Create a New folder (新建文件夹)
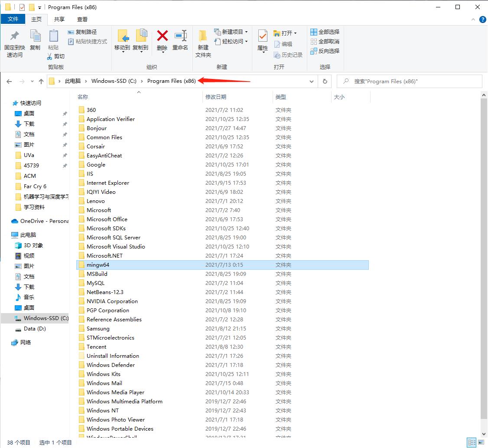488x448 pixels. [203, 43]
